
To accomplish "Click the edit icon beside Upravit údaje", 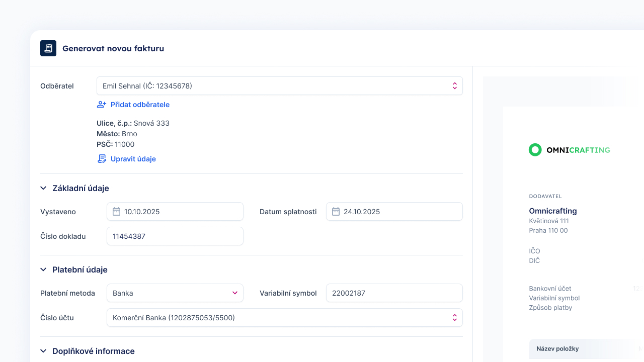I will [102, 159].
